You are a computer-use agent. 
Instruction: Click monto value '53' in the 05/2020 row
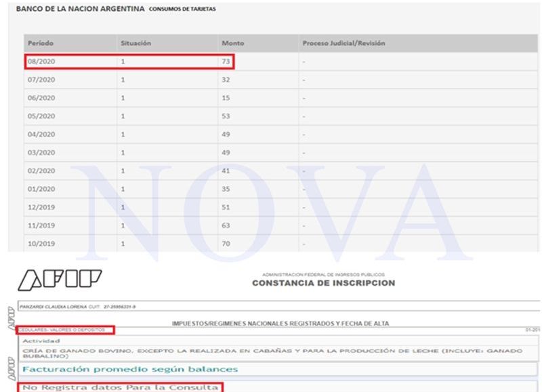226,116
